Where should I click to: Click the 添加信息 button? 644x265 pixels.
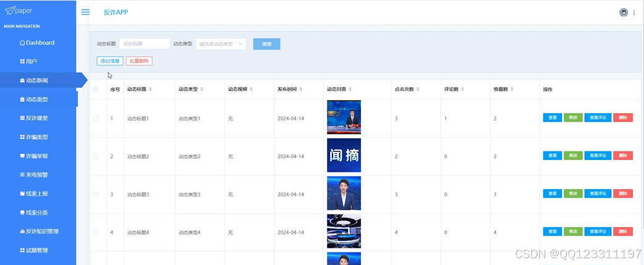(x=110, y=61)
